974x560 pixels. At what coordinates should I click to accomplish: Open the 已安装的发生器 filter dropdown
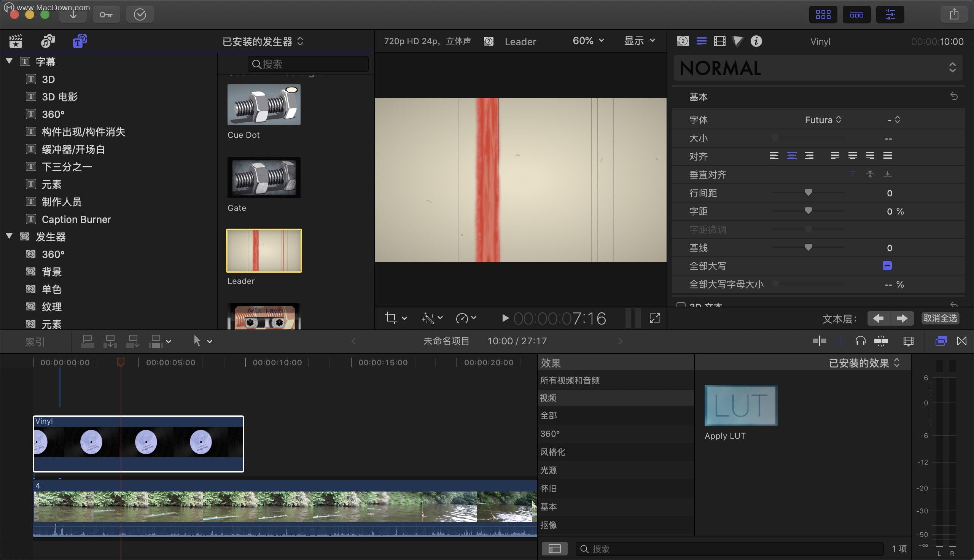coord(263,41)
